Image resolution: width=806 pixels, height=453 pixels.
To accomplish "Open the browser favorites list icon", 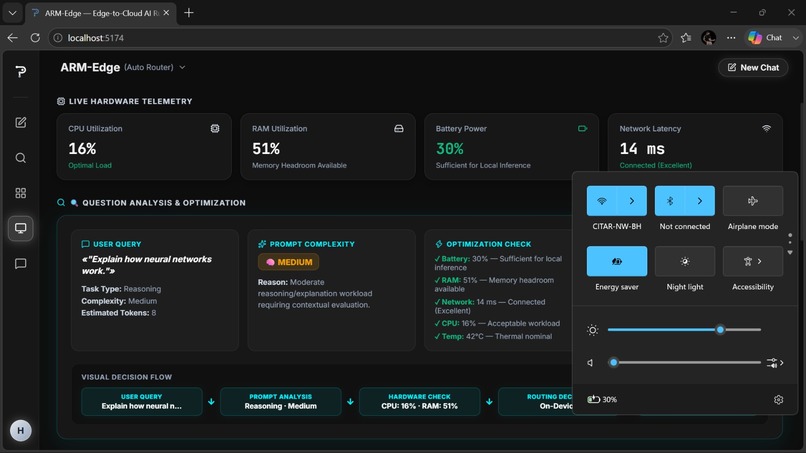I will coord(686,38).
